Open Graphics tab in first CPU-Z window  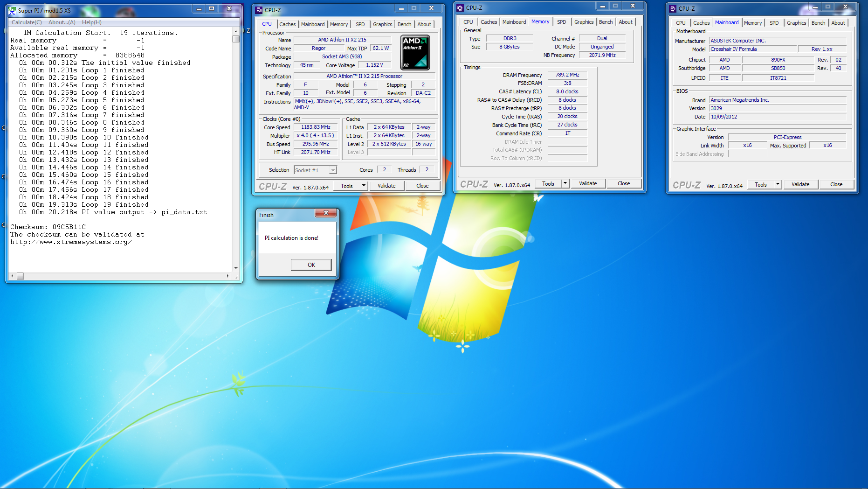[x=383, y=24]
